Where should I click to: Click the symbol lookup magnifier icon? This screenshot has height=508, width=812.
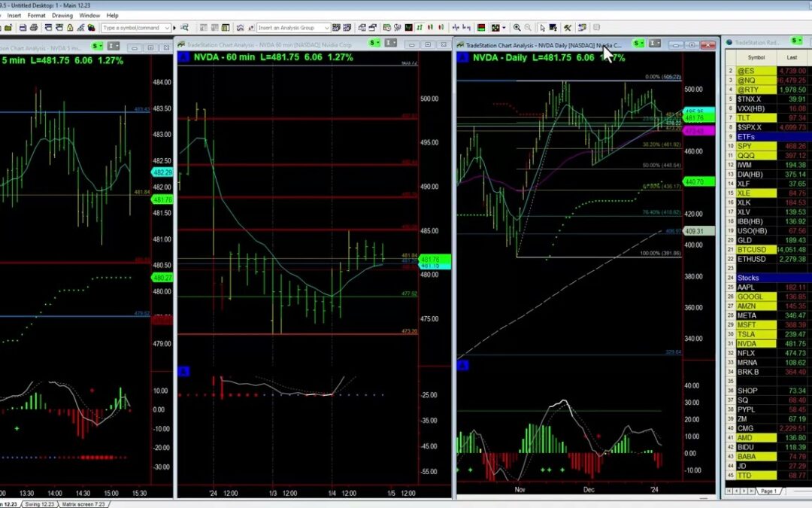click(184, 28)
